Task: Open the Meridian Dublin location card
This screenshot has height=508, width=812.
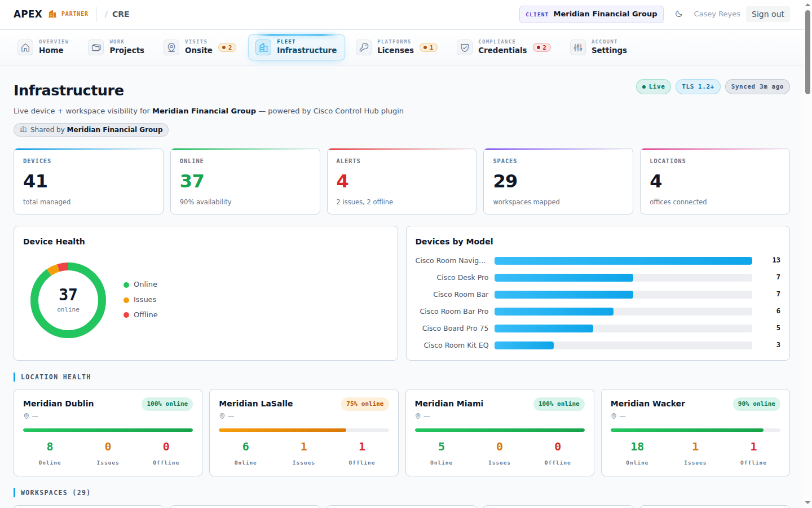Action: [108, 432]
